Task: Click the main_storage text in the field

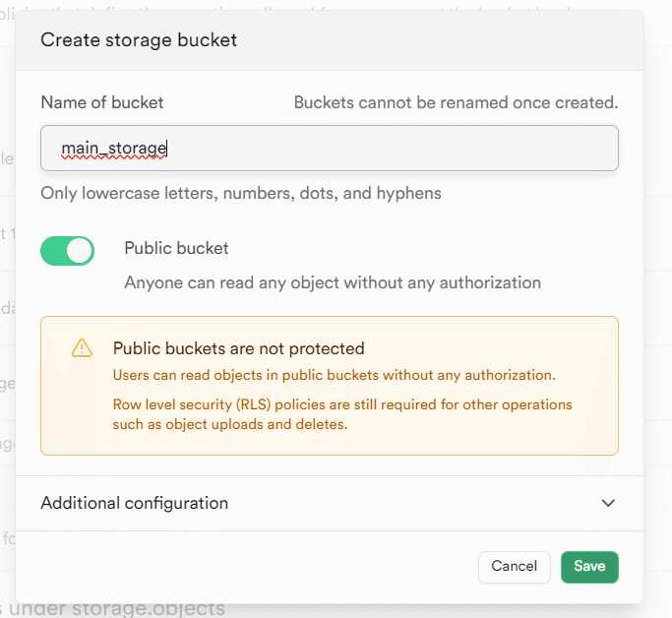Action: click(x=114, y=149)
